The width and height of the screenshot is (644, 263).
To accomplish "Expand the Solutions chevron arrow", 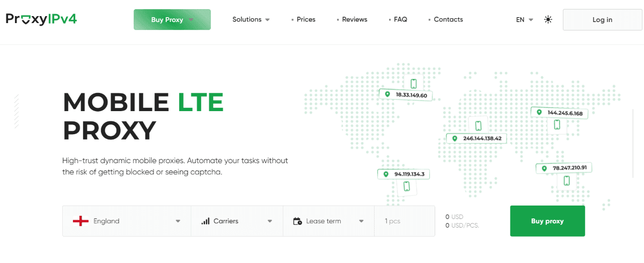I will tap(267, 20).
